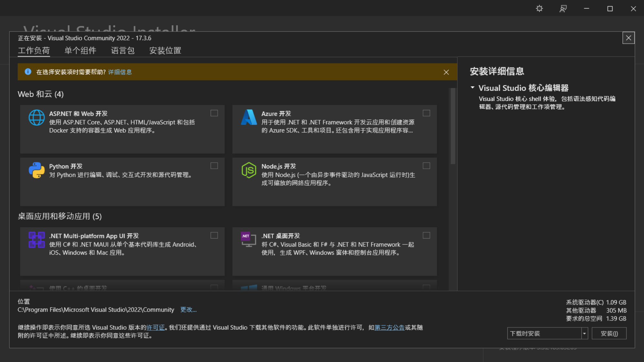Select the .NET 桌面开发 title text
Image resolution: width=644 pixels, height=362 pixels.
[281, 236]
